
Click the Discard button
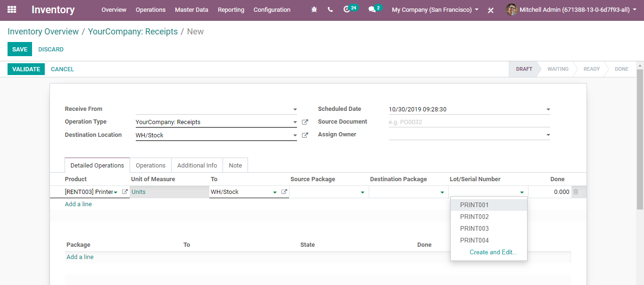(51, 49)
